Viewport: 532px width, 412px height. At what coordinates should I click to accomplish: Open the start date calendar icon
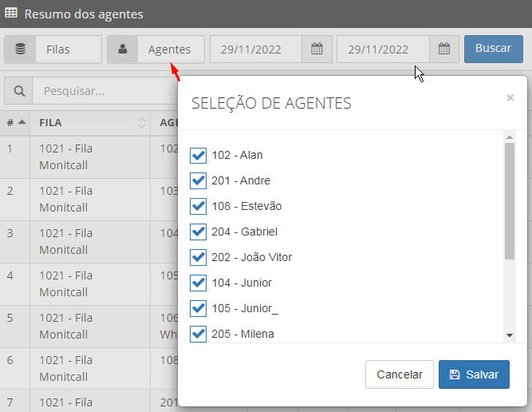pyautogui.click(x=317, y=49)
